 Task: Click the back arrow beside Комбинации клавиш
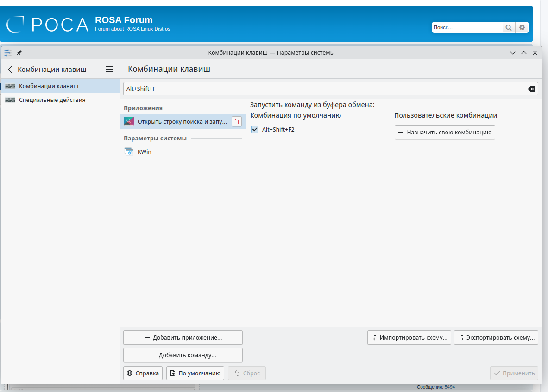click(10, 70)
